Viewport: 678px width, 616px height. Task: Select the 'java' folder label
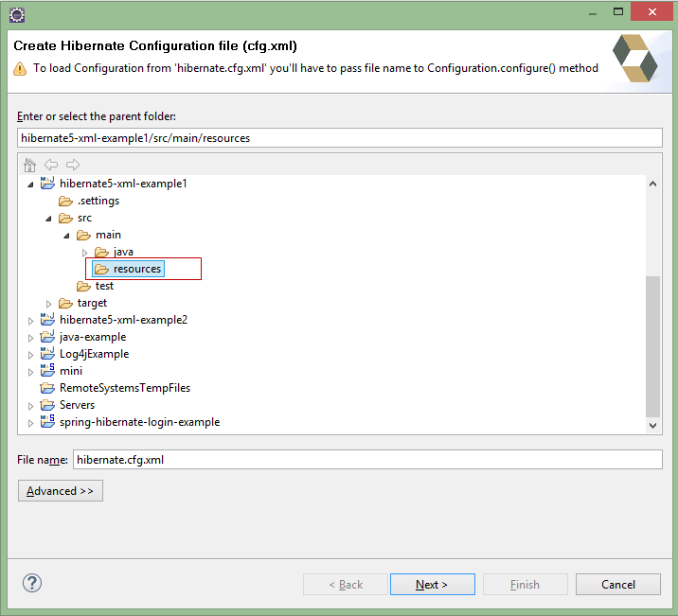123,252
